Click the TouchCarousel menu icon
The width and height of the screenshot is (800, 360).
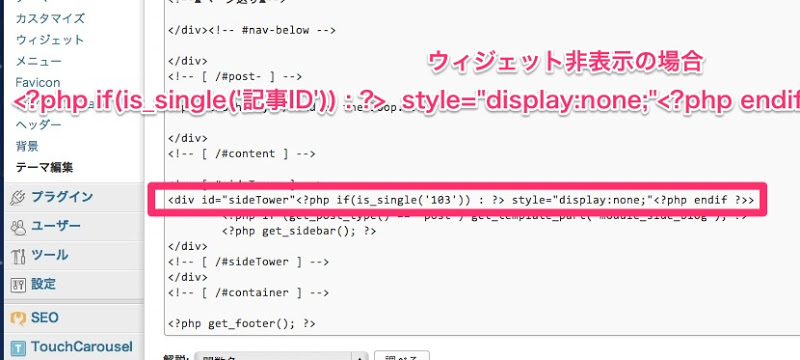coord(18,349)
